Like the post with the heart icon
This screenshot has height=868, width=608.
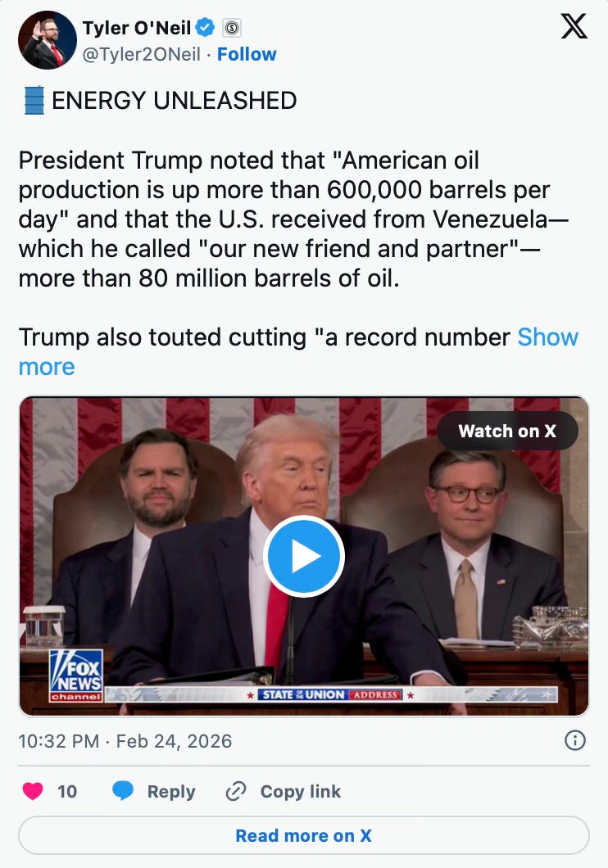click(33, 791)
